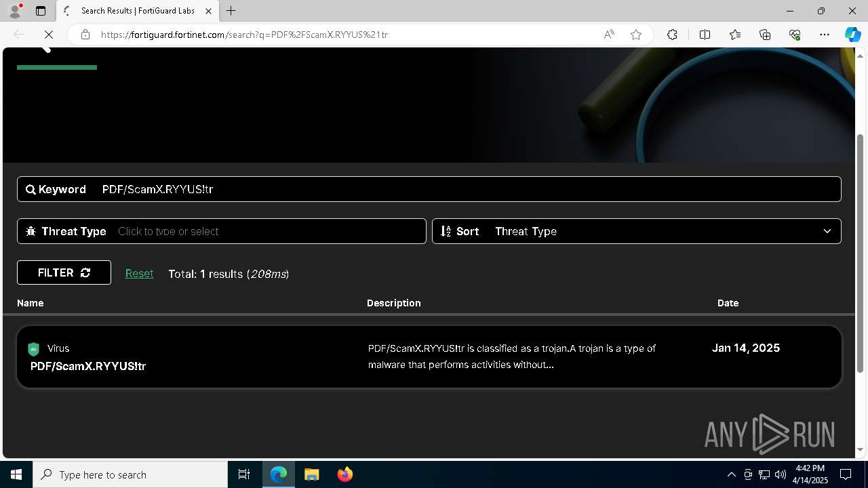Screen dimensions: 868x488
Task: Click the Jan 14, 2025 date
Action: (x=746, y=348)
